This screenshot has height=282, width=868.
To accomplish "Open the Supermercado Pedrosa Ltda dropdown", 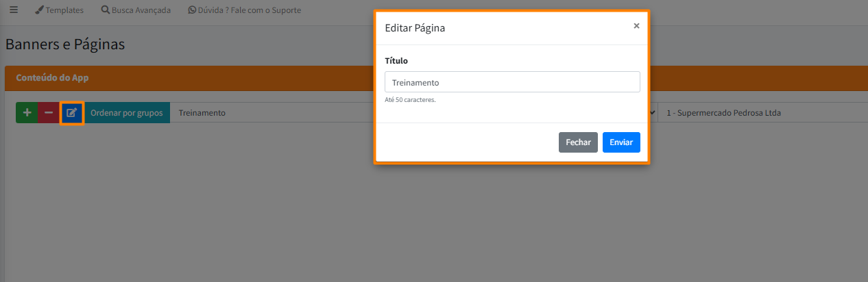I will pyautogui.click(x=754, y=113).
